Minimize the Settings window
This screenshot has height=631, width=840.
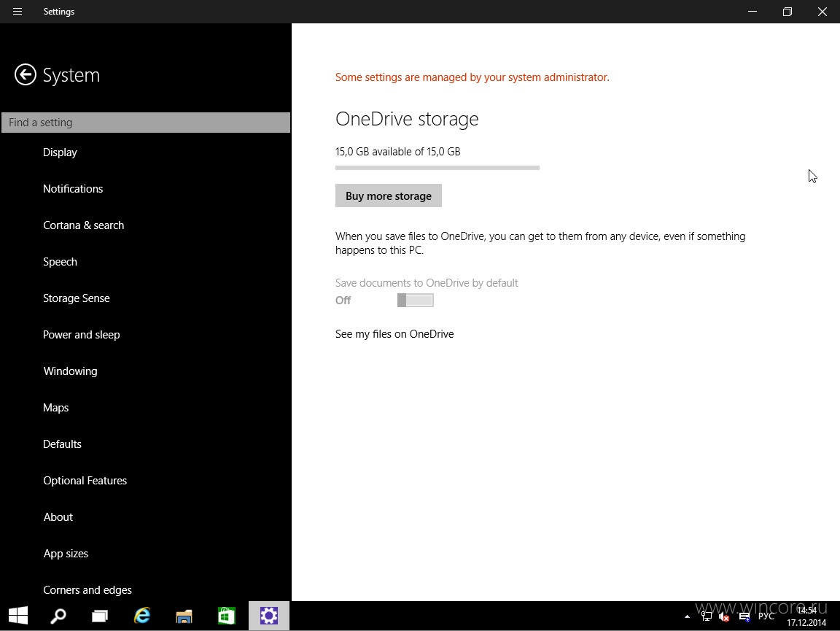point(752,11)
